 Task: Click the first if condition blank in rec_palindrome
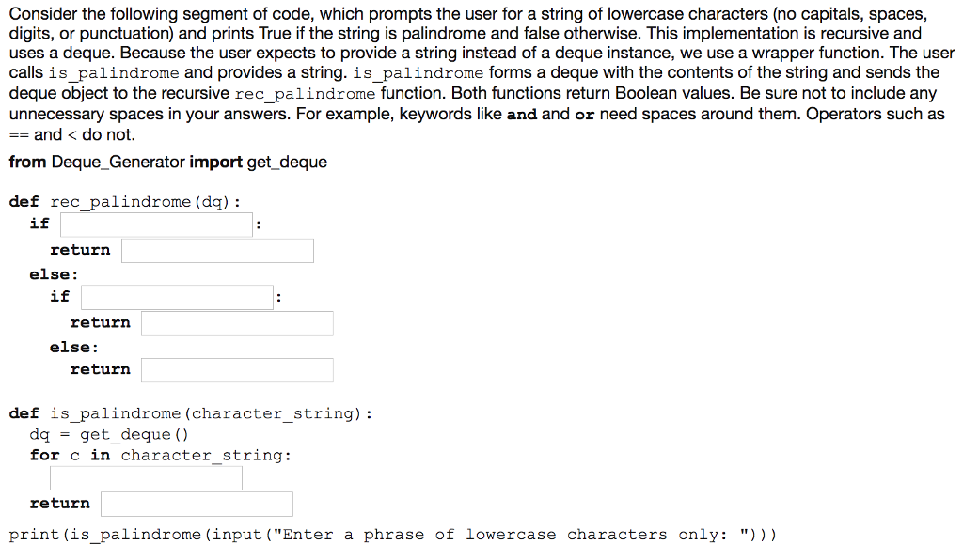[155, 224]
